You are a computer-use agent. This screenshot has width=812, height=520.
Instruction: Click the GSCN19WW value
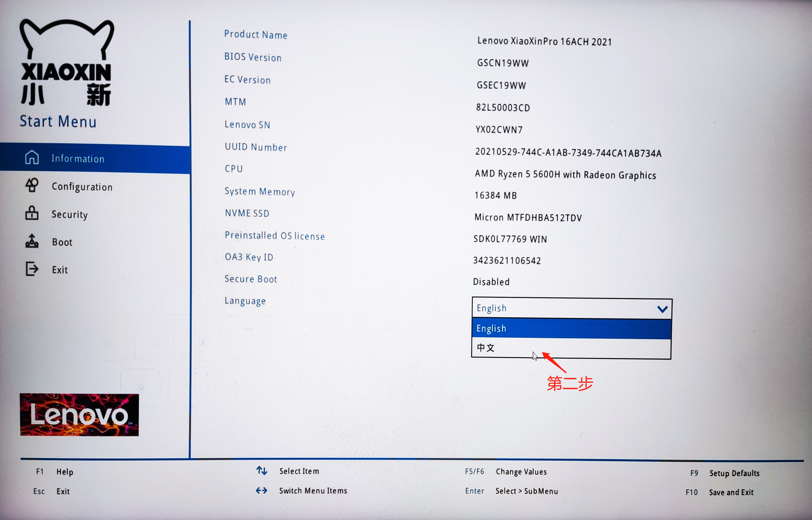coord(503,63)
